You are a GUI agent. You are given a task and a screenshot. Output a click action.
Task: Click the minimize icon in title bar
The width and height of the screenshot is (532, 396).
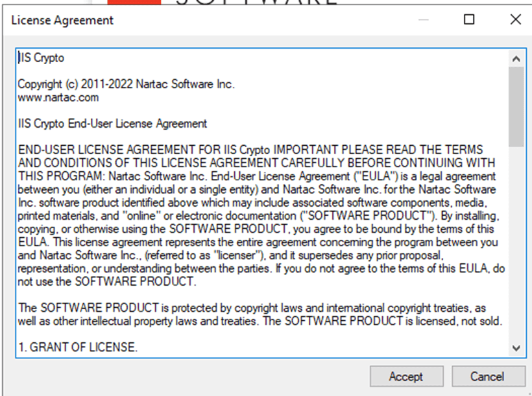423,19
